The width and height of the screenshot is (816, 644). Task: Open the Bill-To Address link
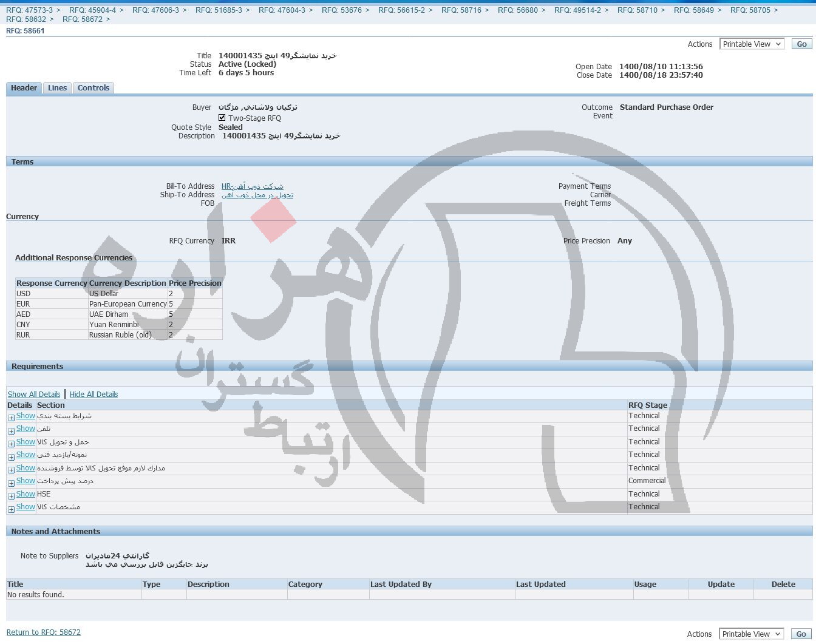coord(252,186)
